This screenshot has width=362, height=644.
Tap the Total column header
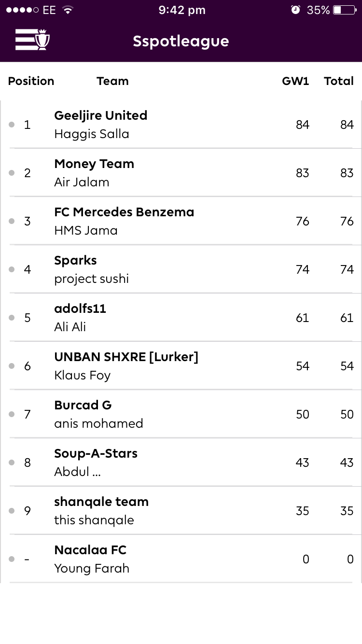339,81
